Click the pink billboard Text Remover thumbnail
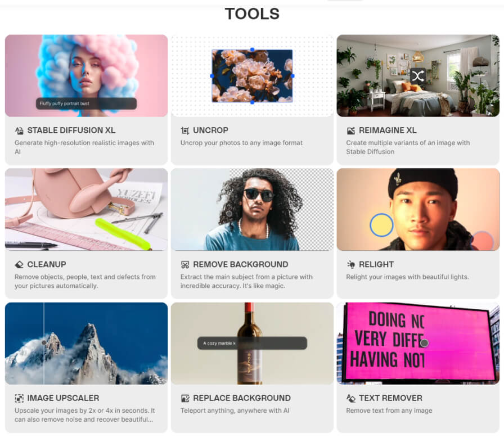The image size is (504, 437). pyautogui.click(x=418, y=343)
